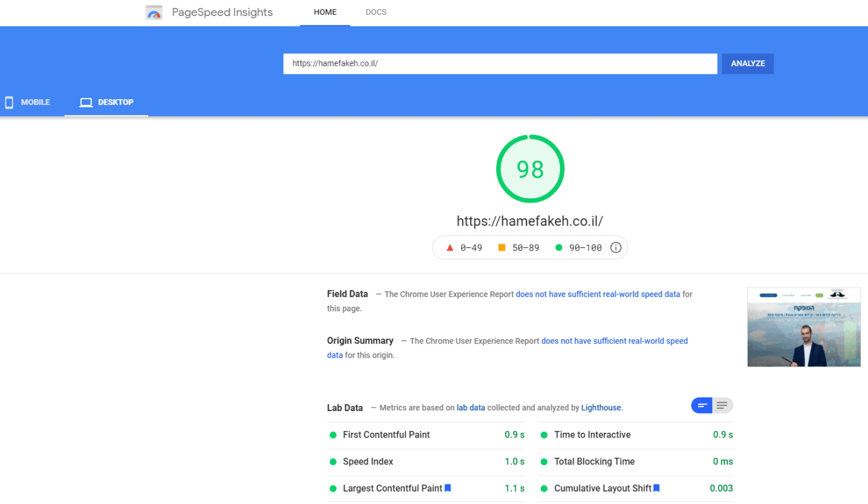Image resolution: width=868 pixels, height=504 pixels.
Task: Click the Cumulative Layout Shift bookmark icon
Action: tap(657, 488)
